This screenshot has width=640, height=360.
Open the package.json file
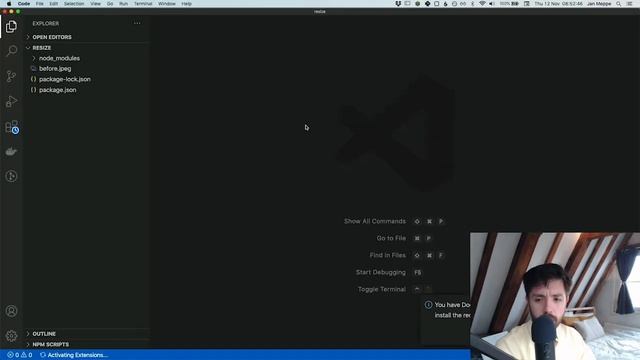click(58, 90)
